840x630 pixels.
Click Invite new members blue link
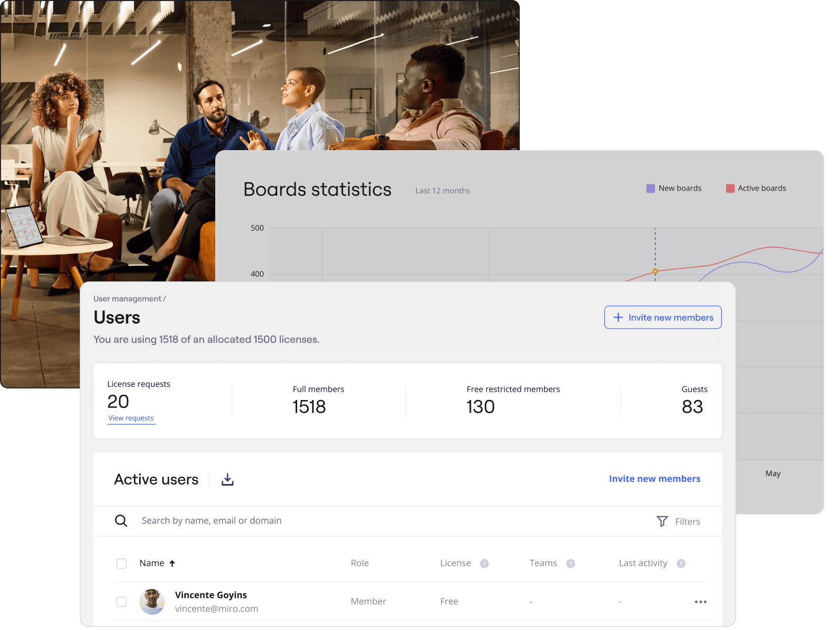pyautogui.click(x=654, y=479)
